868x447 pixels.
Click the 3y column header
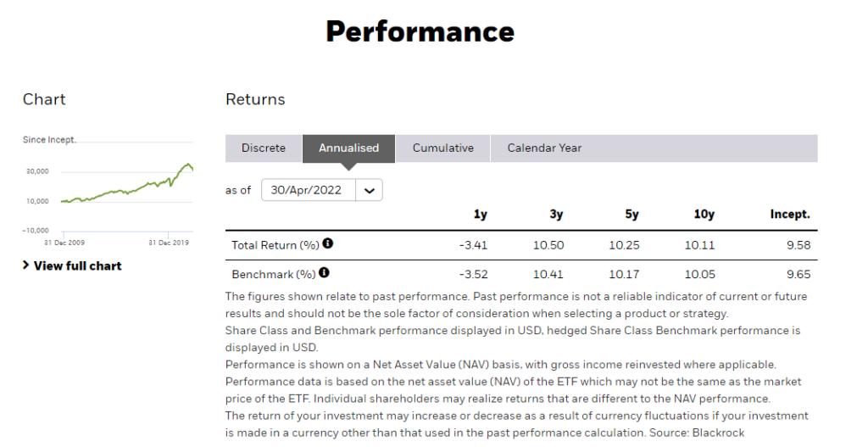(x=556, y=215)
